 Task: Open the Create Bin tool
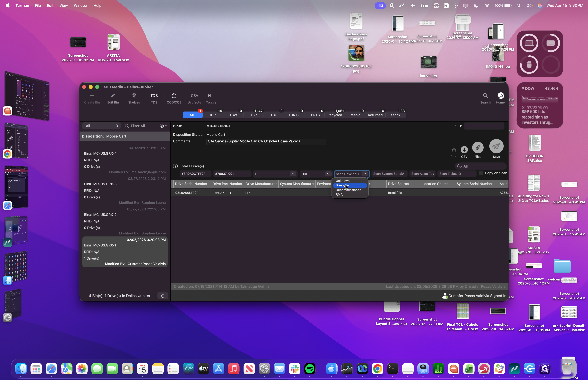(92, 98)
